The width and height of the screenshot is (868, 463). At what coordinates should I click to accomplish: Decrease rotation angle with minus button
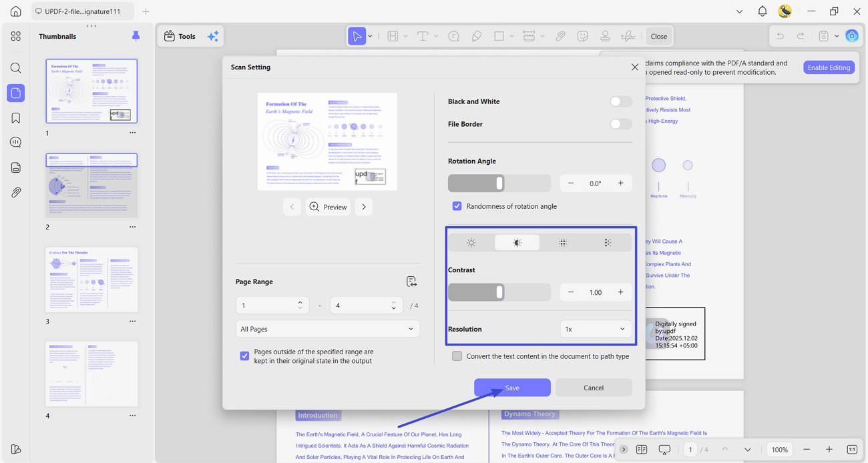571,183
